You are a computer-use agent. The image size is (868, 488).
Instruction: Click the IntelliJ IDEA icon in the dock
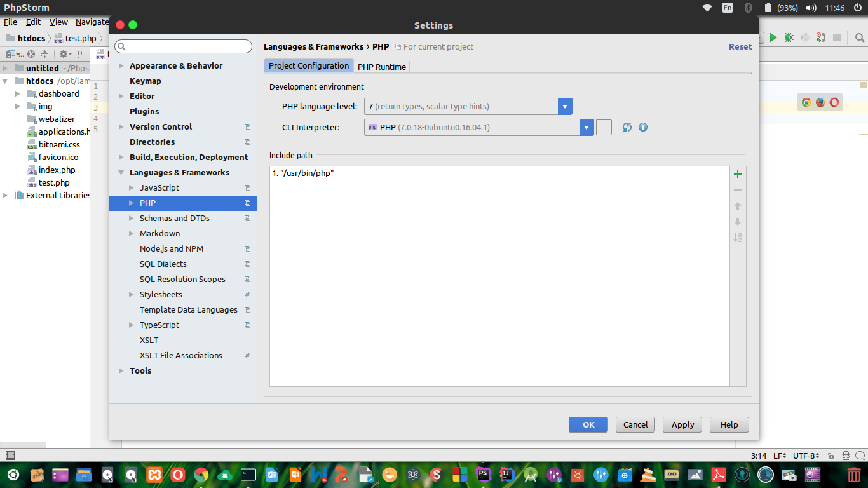click(506, 474)
